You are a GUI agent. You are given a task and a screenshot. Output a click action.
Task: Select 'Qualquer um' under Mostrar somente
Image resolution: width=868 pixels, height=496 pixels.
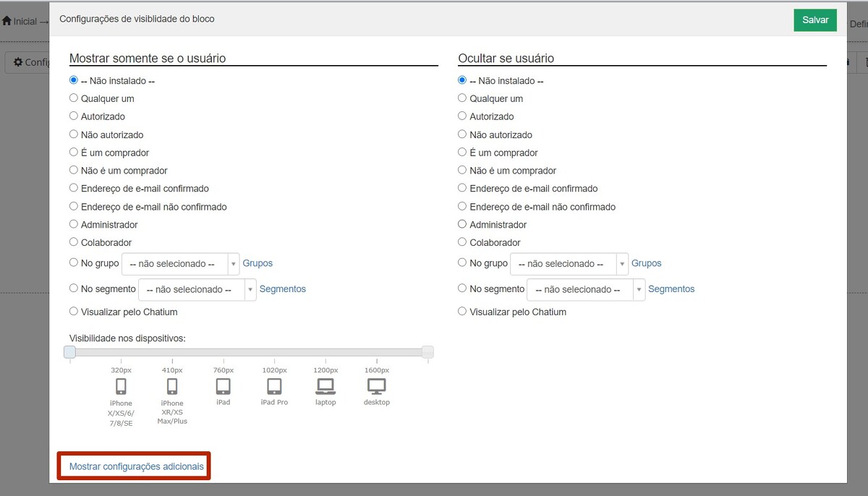74,98
